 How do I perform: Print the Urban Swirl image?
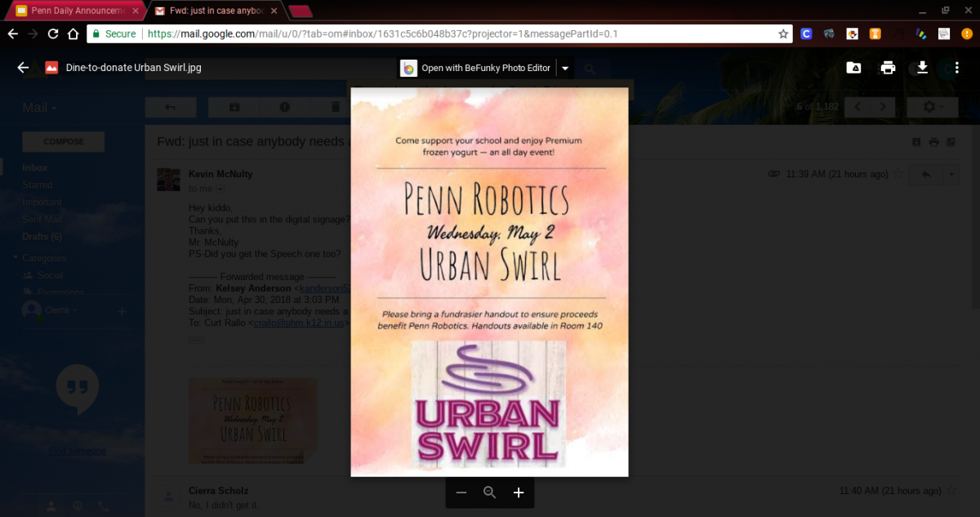pyautogui.click(x=888, y=68)
